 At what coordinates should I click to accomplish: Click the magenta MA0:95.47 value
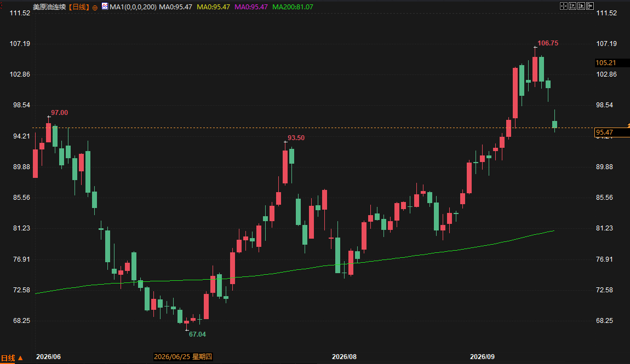coord(251,7)
